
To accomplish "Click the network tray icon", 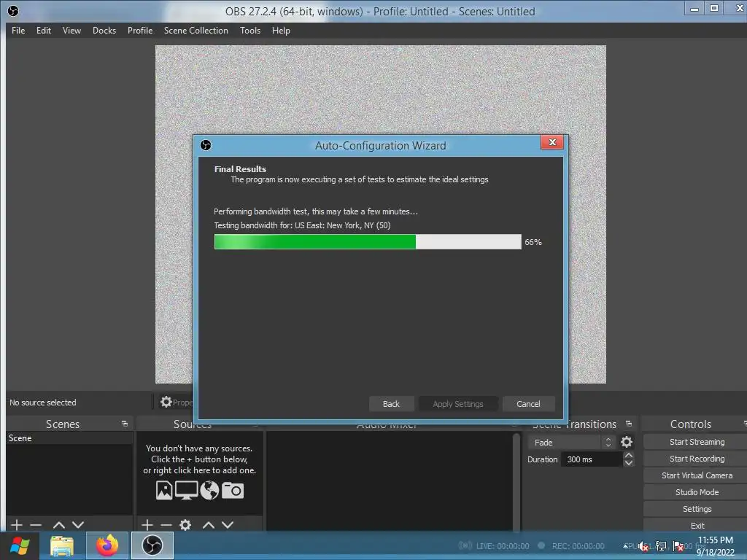I will pos(661,546).
